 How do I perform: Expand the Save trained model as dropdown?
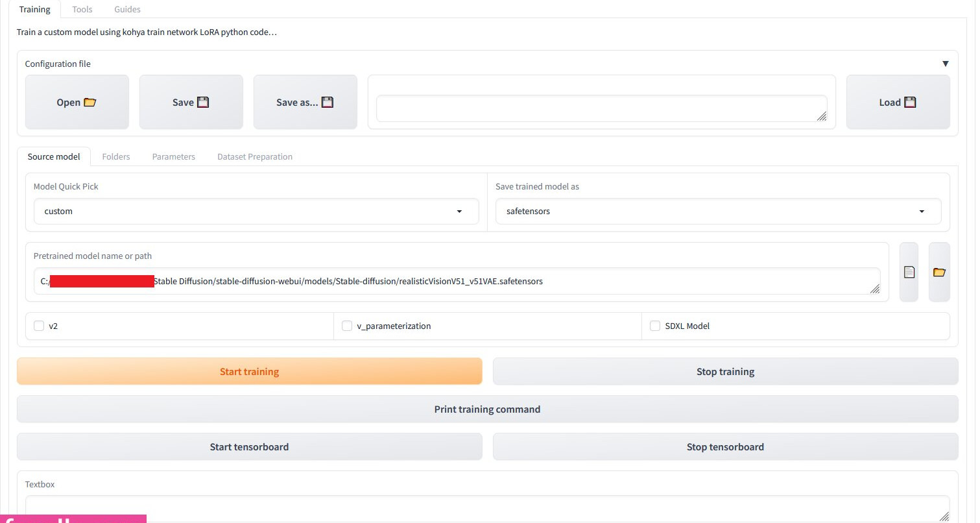tap(718, 212)
